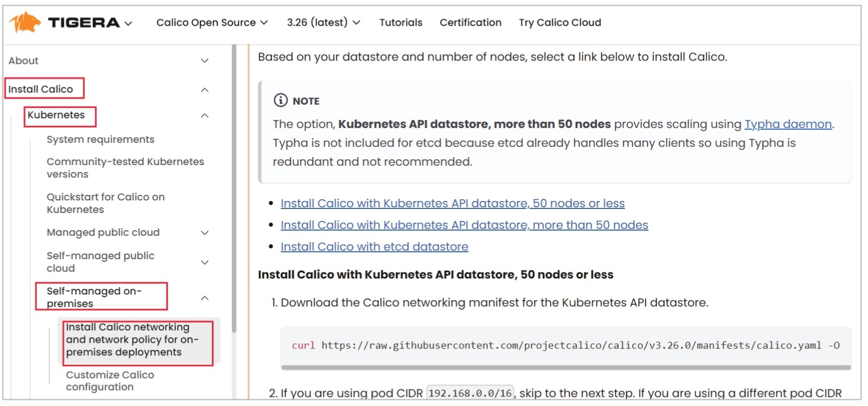Expand the About sidebar section
The image size is (868, 406).
pos(205,61)
